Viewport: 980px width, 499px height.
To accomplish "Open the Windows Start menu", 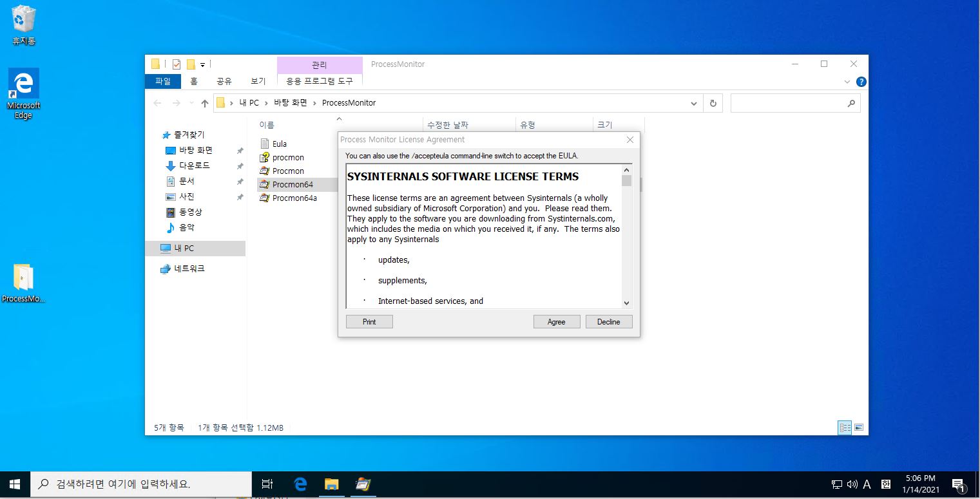I will tap(15, 484).
